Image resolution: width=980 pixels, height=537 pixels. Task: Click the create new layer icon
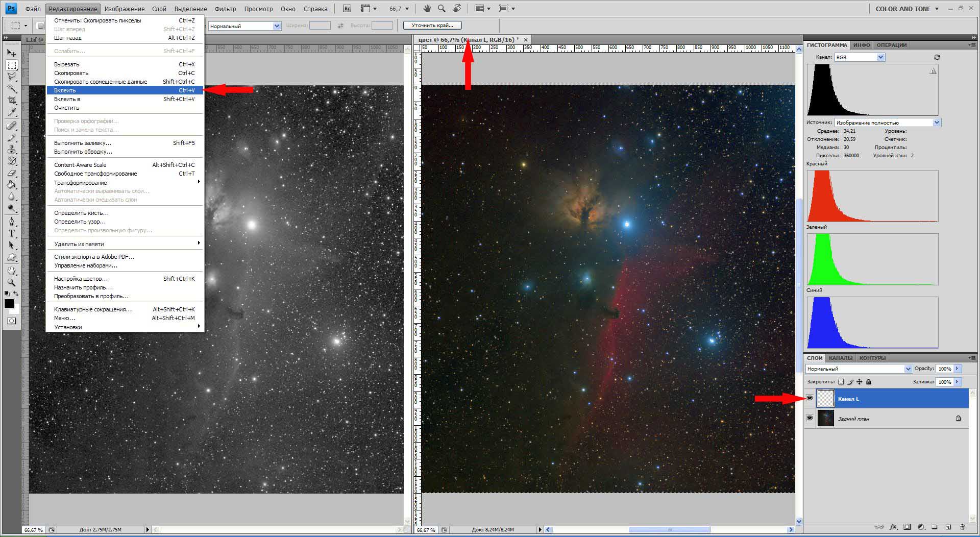[948, 527]
